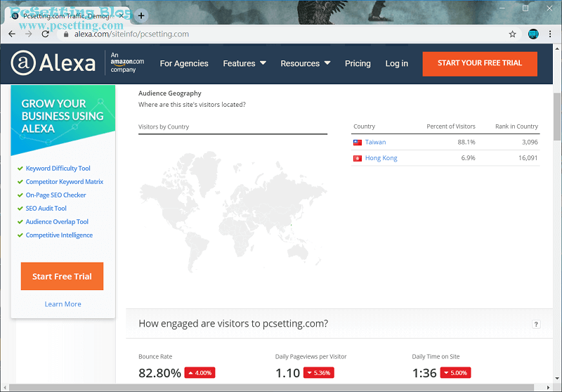
Task: Expand the Features dropdown menu
Action: 244,63
